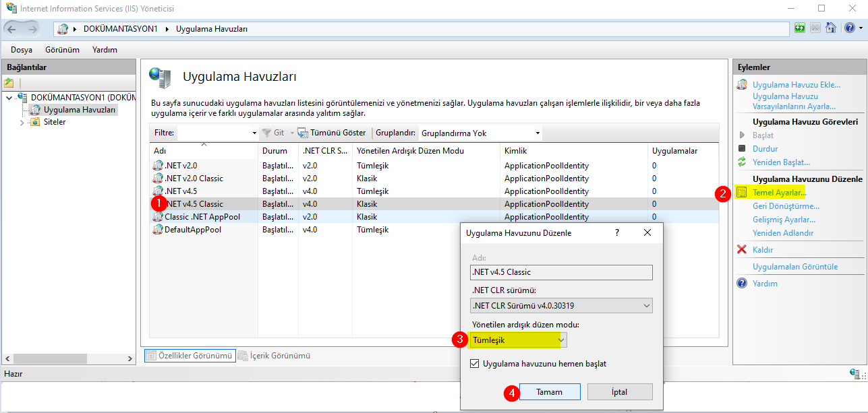Sort by the Durum column header
The width and height of the screenshot is (868, 413).
(x=279, y=151)
